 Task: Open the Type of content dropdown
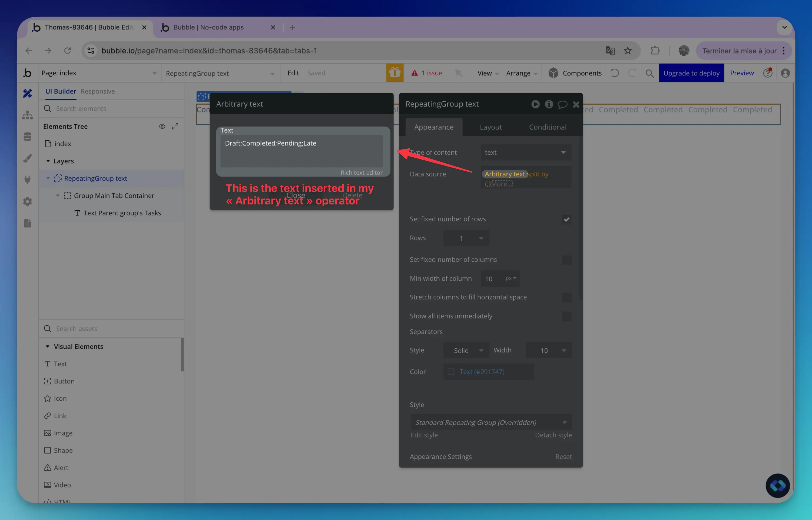point(526,153)
